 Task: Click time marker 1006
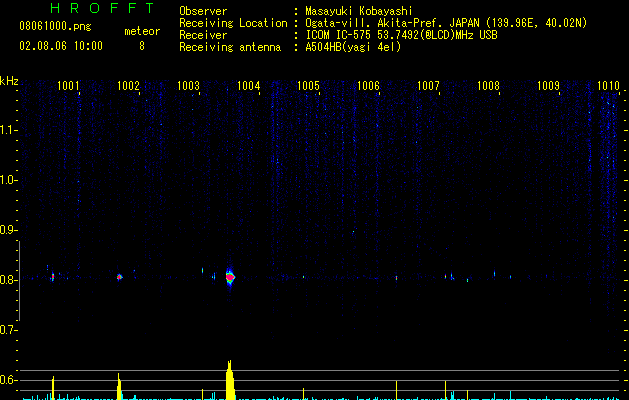click(368, 85)
